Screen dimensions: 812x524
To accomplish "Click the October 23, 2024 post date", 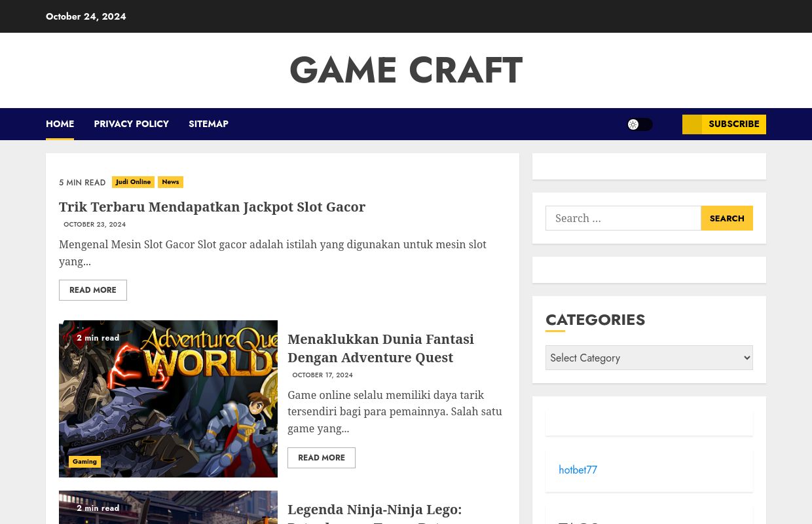I will pos(94,224).
